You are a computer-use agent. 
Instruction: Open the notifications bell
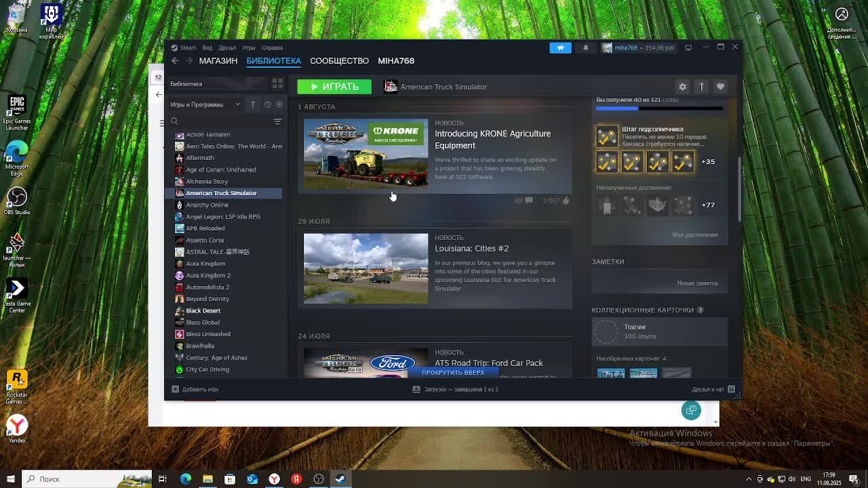[586, 47]
